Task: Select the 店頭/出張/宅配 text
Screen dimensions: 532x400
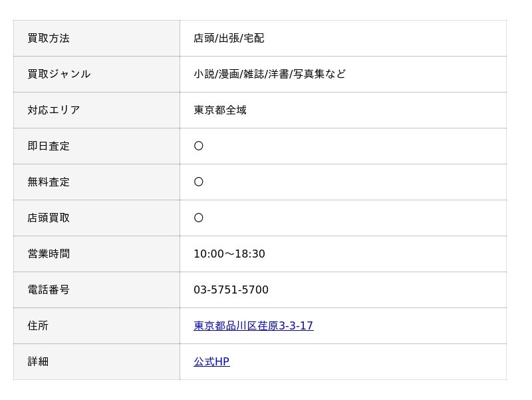Action: (x=229, y=38)
